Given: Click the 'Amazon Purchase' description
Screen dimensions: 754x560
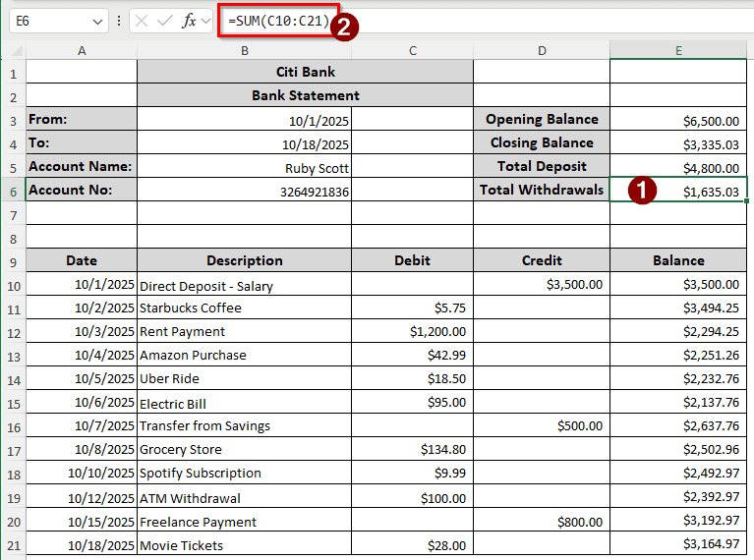Looking at the screenshot, I should (244, 355).
